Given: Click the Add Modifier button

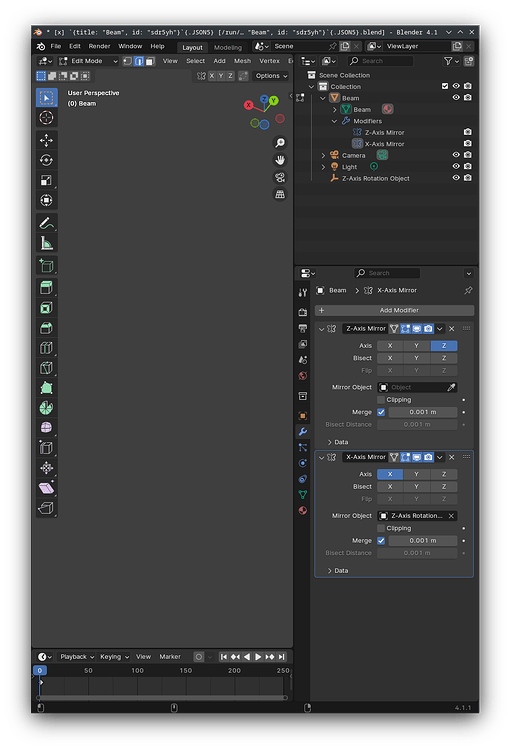Looking at the screenshot, I should pos(394,310).
